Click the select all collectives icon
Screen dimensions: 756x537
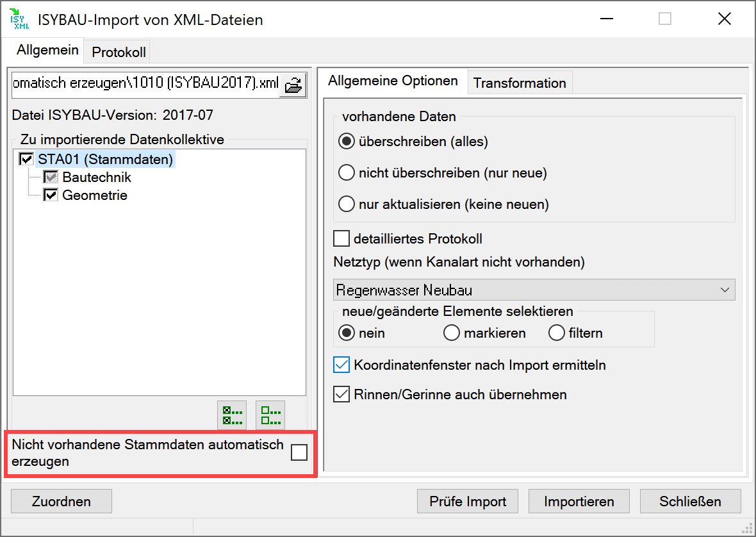(232, 415)
